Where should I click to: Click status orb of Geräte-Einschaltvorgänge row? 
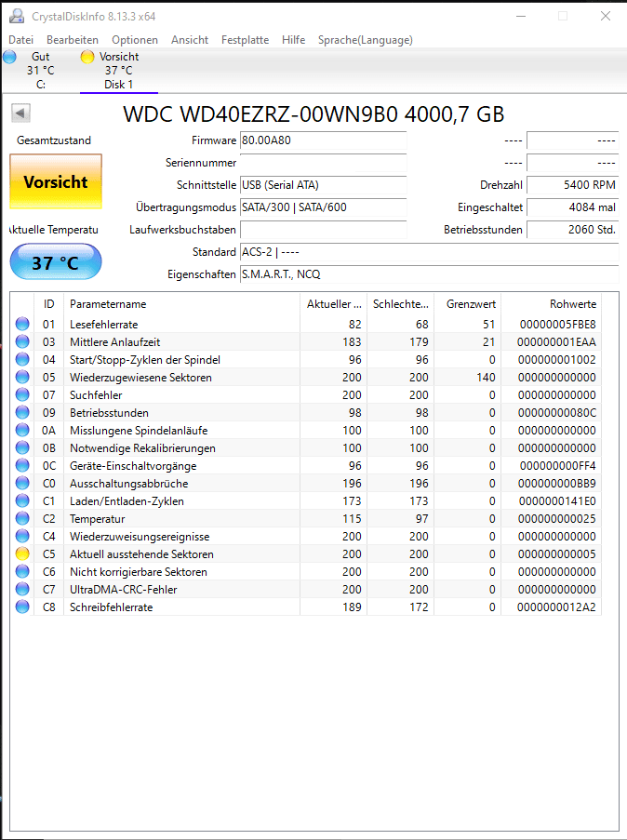(22, 465)
